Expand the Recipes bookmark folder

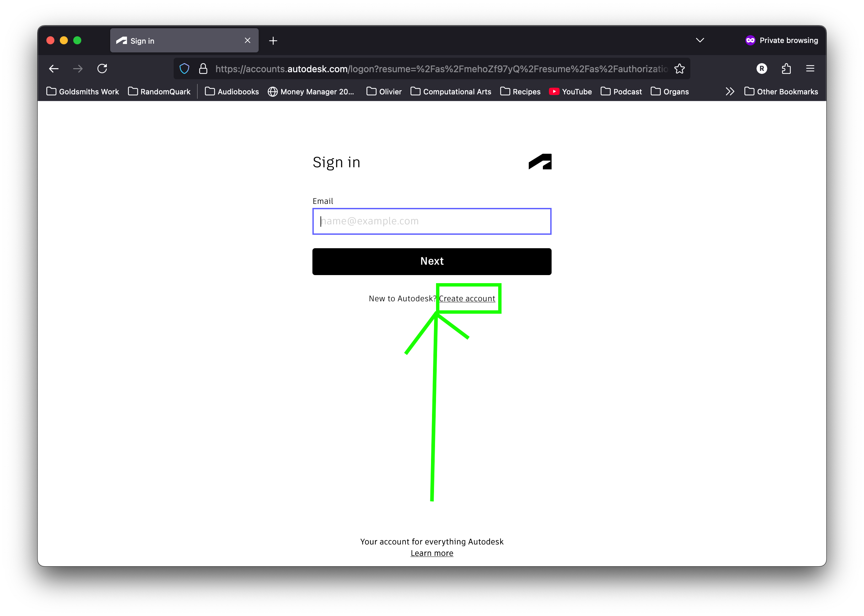click(x=520, y=91)
